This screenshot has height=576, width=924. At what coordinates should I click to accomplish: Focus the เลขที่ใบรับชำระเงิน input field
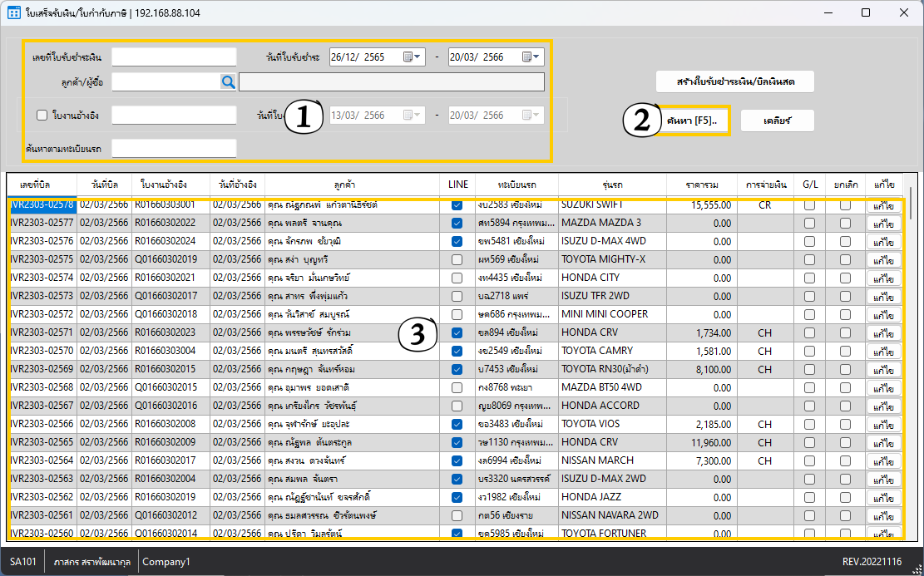click(175, 57)
